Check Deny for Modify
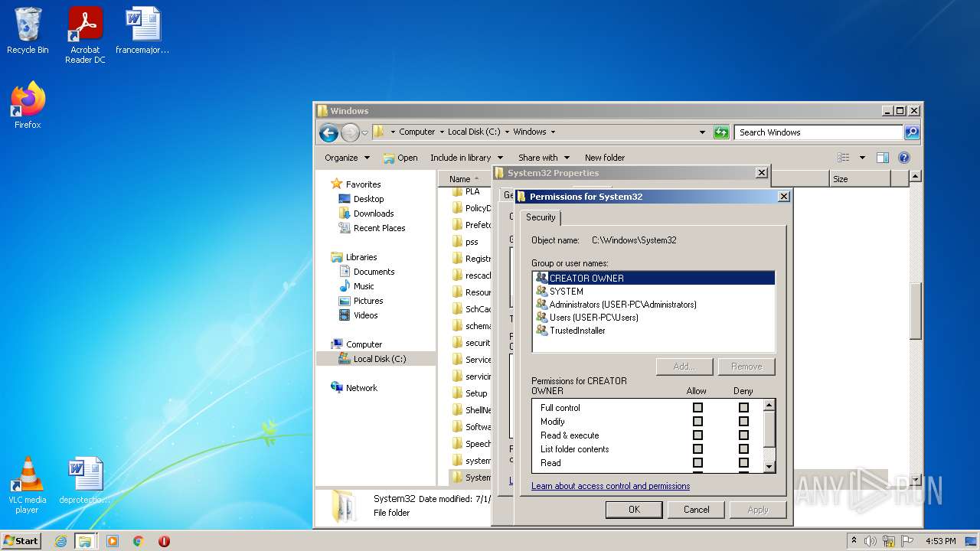This screenshot has height=551, width=980. point(743,422)
